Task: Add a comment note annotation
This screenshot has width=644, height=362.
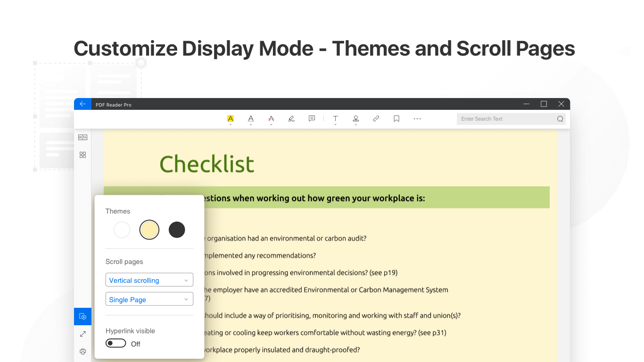Action: [312, 119]
